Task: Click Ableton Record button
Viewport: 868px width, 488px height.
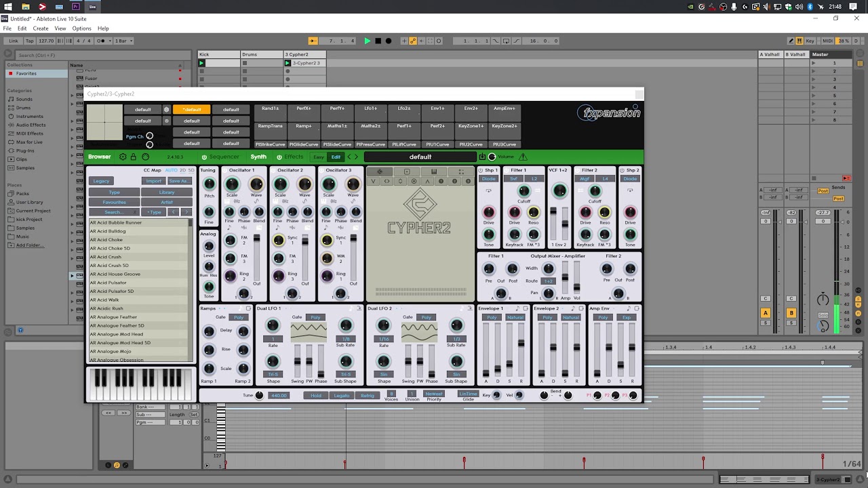Action: tap(389, 41)
